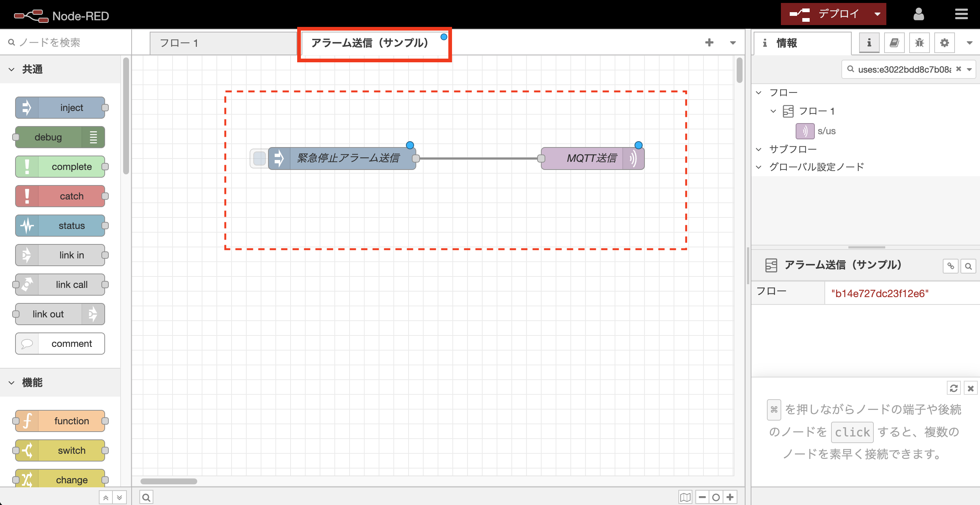Zoom in the workspace with plus
The image size is (980, 505).
pyautogui.click(x=730, y=497)
